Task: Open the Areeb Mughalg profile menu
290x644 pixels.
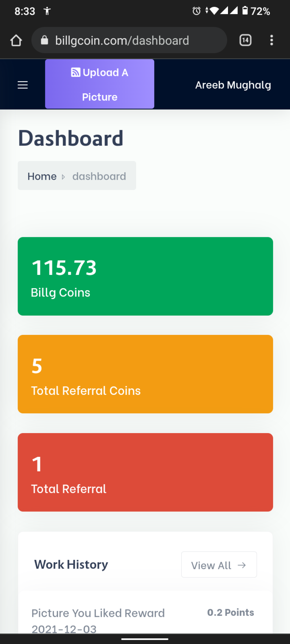Action: coord(233,85)
